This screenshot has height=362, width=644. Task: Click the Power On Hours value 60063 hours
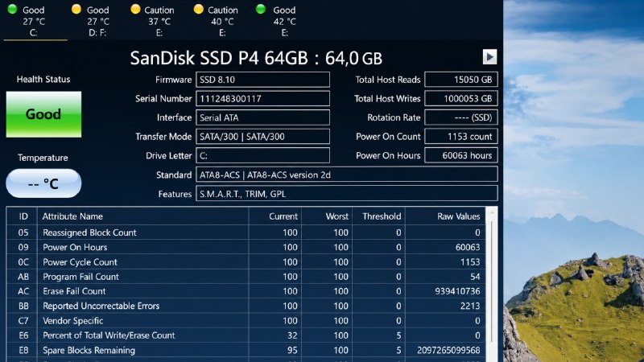tap(460, 155)
